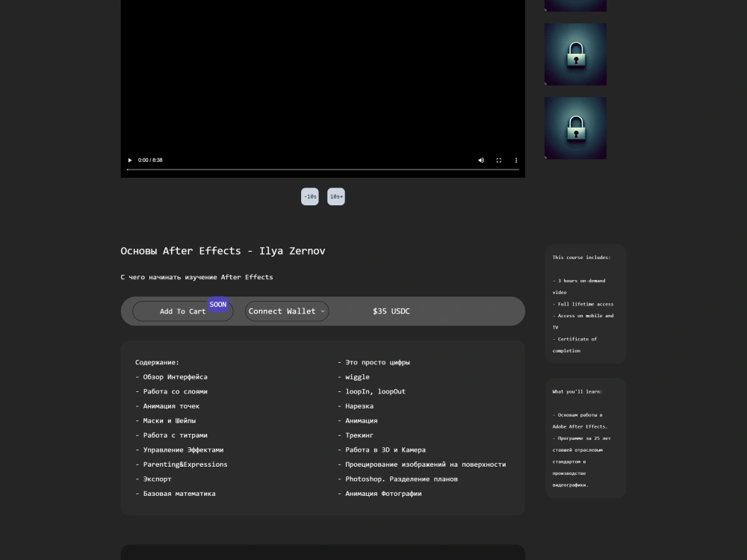Click the Работа с титрами item
747x560 pixels.
point(172,435)
